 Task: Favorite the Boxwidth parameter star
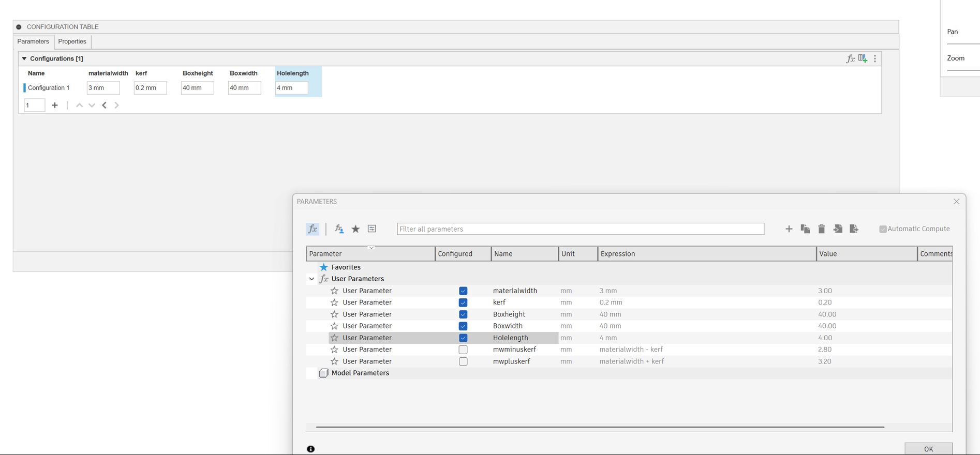click(x=334, y=326)
